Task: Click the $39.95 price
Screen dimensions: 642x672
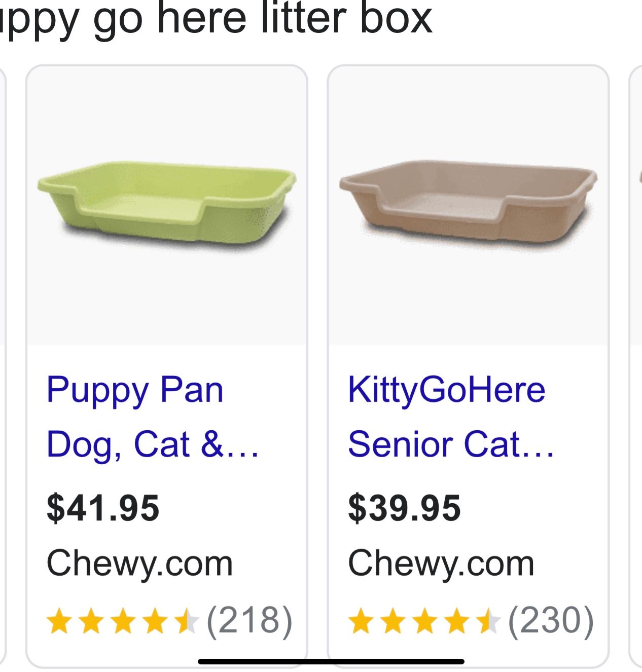Action: pyautogui.click(x=404, y=508)
